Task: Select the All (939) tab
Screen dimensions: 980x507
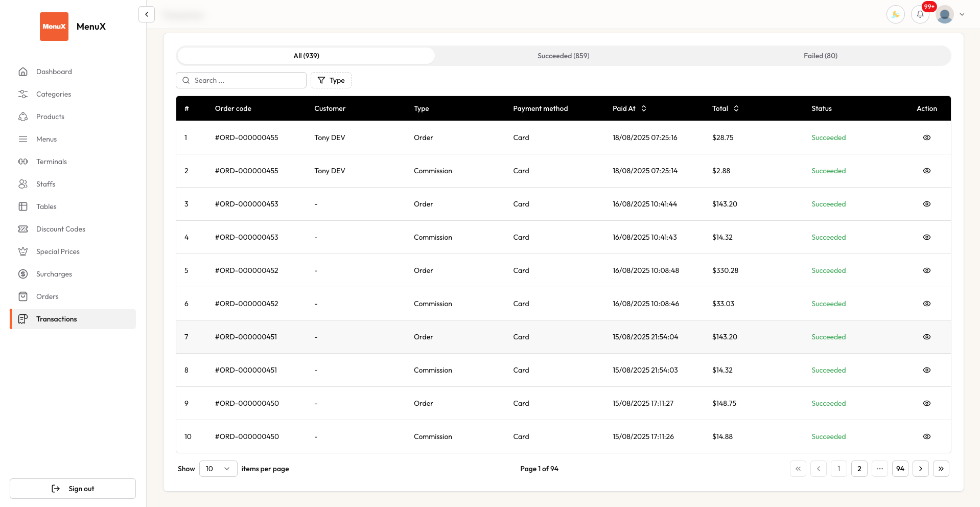Action: [306, 56]
